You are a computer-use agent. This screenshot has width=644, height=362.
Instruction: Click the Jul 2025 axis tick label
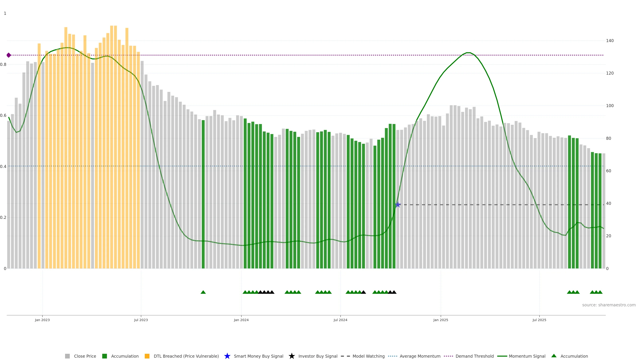coord(539,320)
